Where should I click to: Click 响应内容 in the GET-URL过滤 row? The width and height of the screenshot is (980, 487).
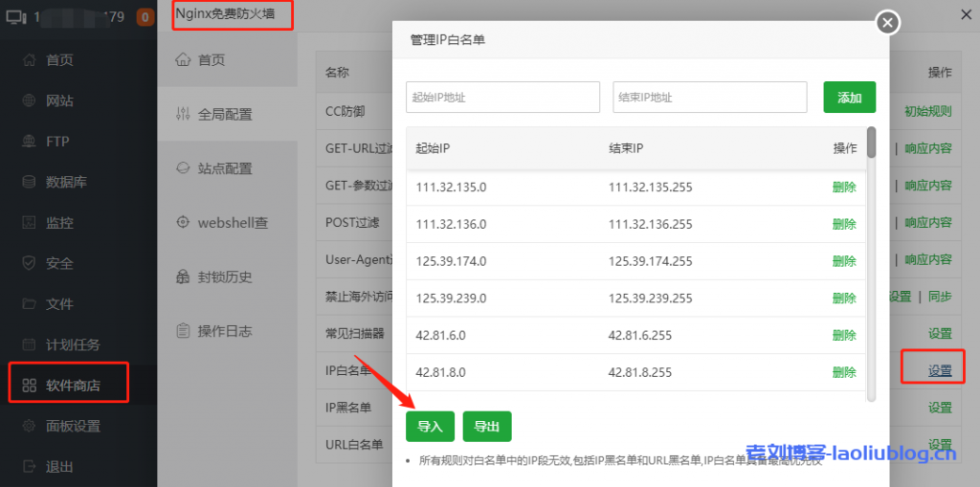pos(928,149)
